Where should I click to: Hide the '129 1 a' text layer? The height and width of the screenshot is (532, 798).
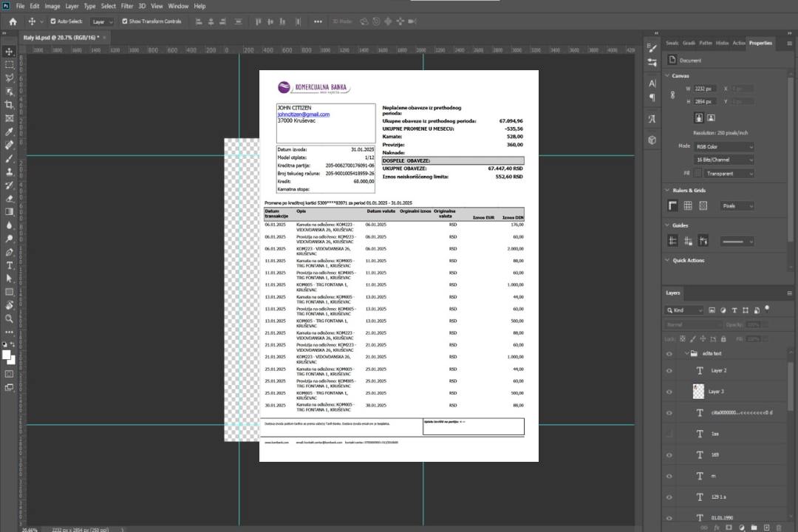click(669, 497)
